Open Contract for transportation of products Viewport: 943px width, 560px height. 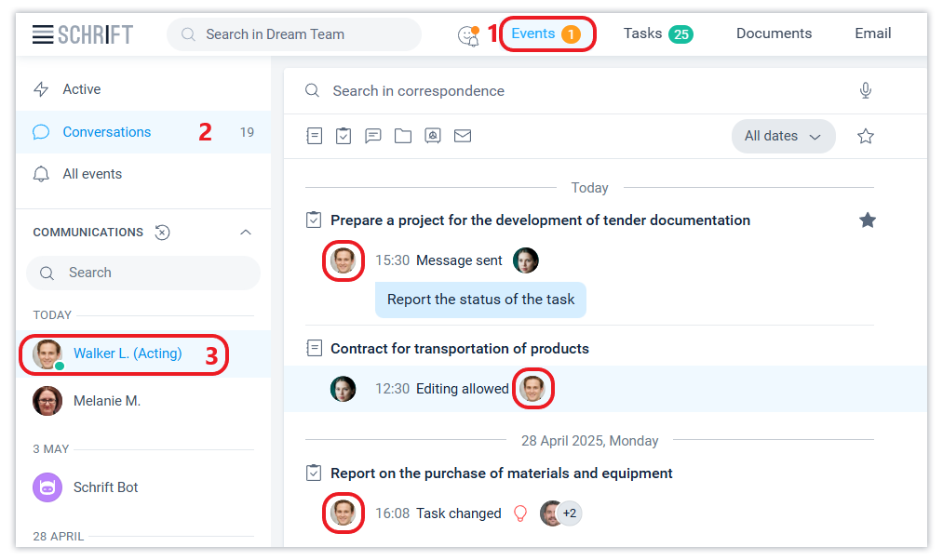click(x=460, y=349)
